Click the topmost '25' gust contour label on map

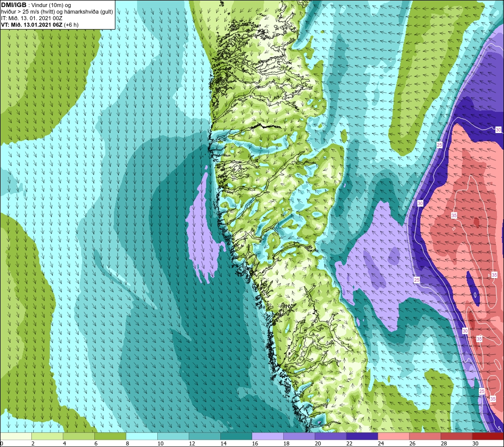[439, 145]
